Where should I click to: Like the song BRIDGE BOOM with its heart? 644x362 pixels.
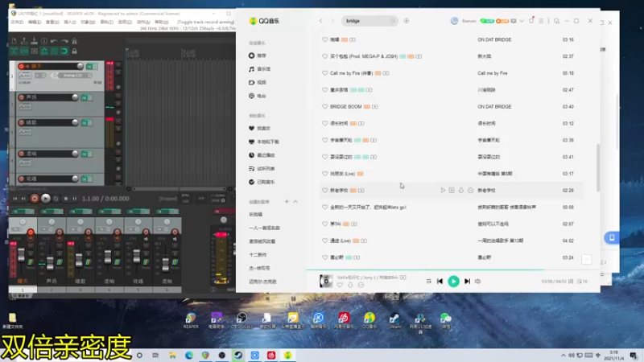(x=325, y=107)
